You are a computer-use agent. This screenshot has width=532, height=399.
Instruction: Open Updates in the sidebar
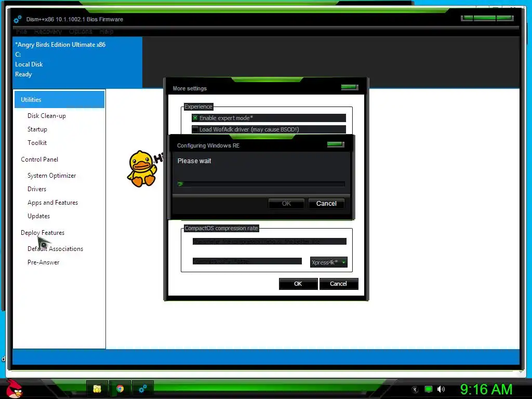click(38, 216)
